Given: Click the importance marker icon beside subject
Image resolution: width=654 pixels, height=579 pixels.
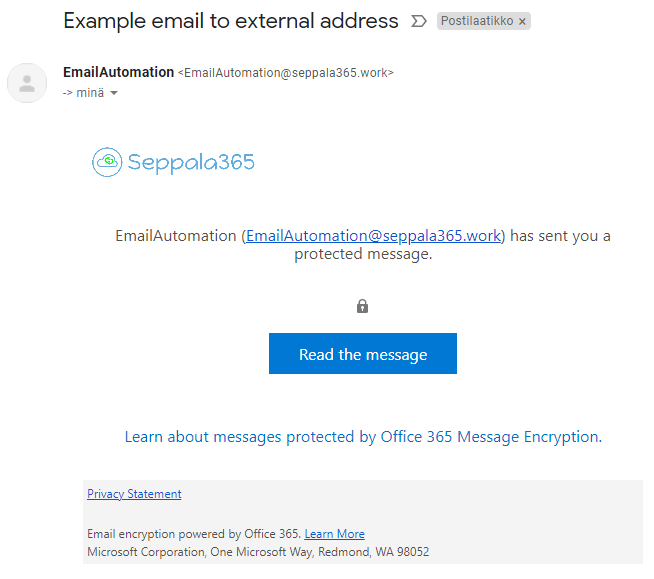Looking at the screenshot, I should point(419,21).
